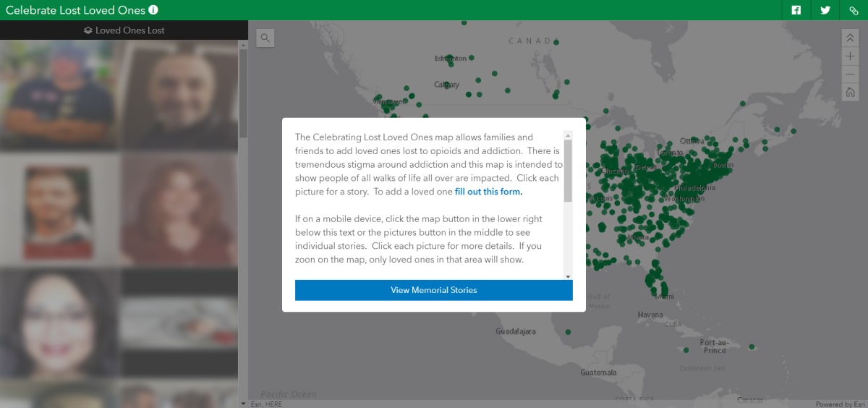Select the Loved Ones Lost tab
This screenshot has height=408, width=868.
[124, 30]
